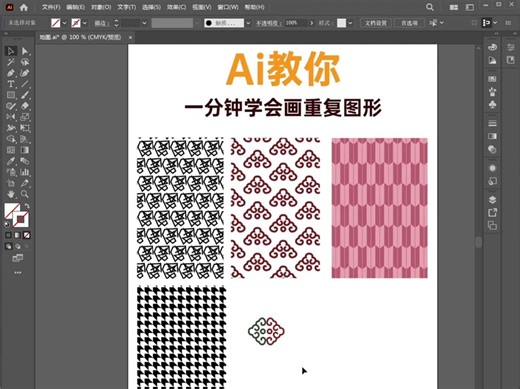Open the fill color dropdown arrow
The image size is (520, 389).
[x=65, y=23]
